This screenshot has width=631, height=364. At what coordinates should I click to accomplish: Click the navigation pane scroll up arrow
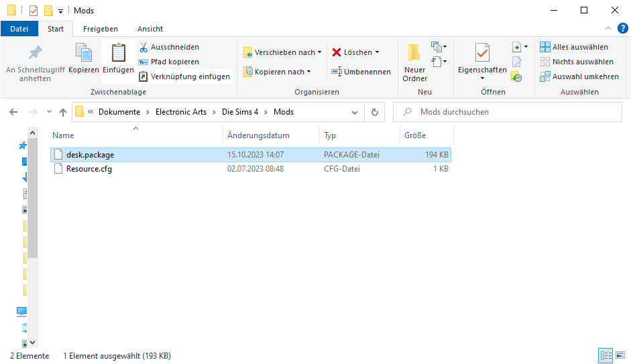33,133
